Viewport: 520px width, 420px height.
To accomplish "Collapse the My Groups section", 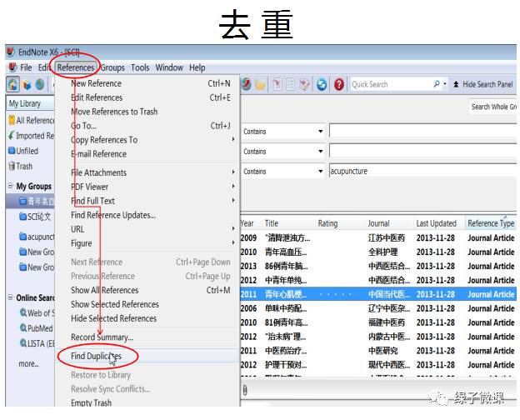I will 10,186.
